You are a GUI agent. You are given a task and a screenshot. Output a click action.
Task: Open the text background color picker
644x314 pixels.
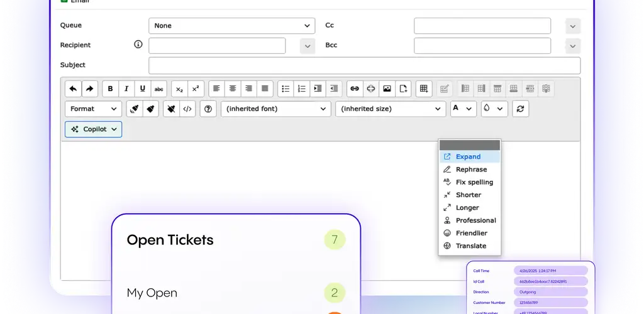494,109
